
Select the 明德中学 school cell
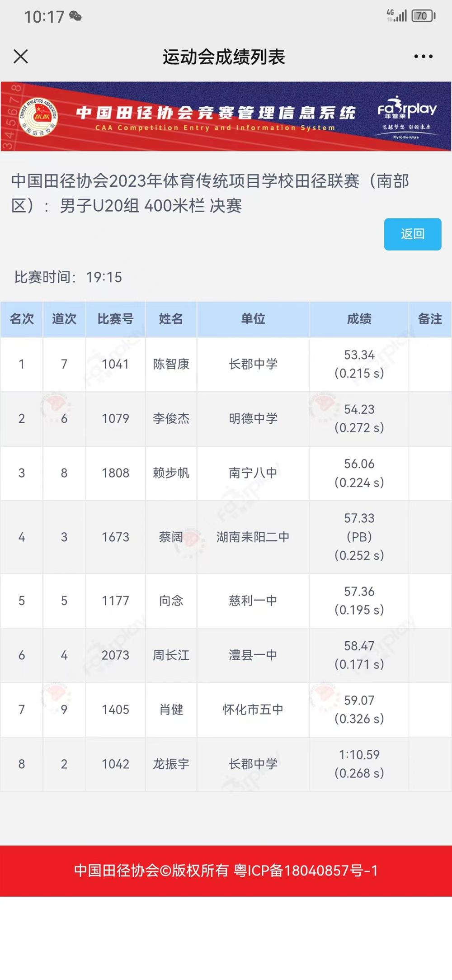tap(253, 418)
